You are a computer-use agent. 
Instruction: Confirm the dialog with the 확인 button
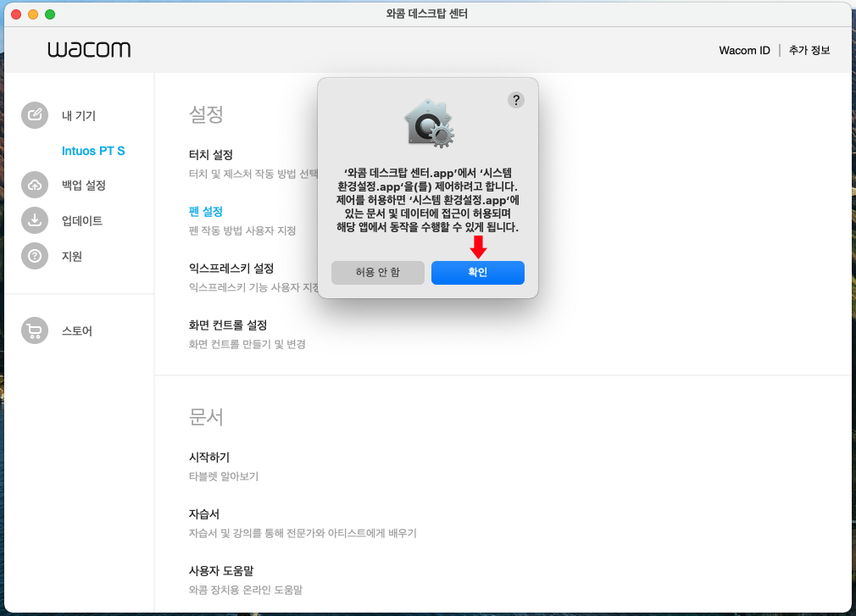tap(478, 272)
